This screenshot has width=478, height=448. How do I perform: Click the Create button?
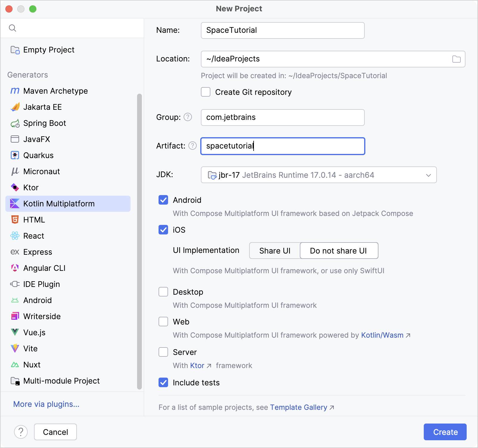[x=445, y=432]
